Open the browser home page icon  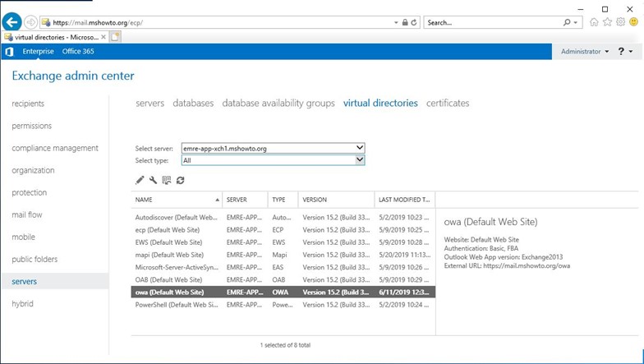click(594, 22)
